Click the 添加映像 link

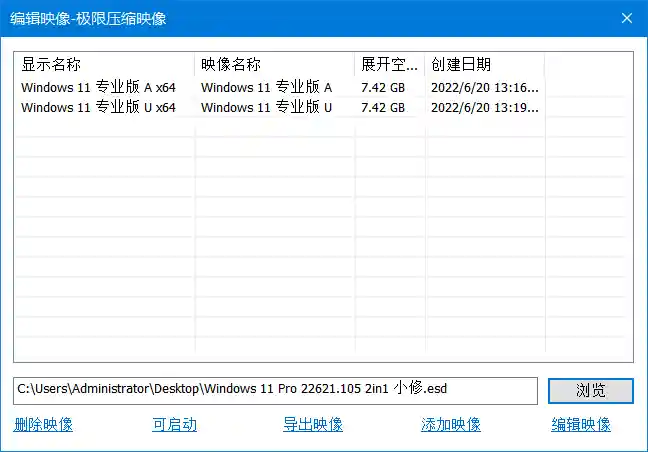(451, 424)
